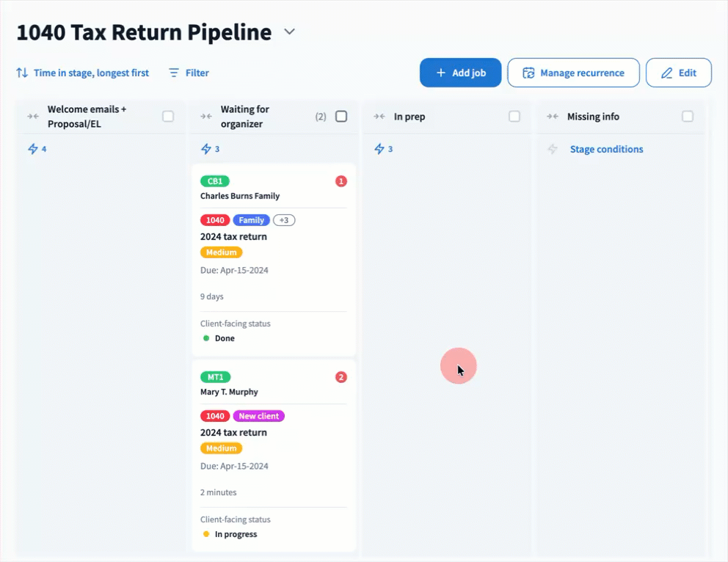Viewport: 728px width, 562px height.
Task: Click the Filter lines icon
Action: 174,73
